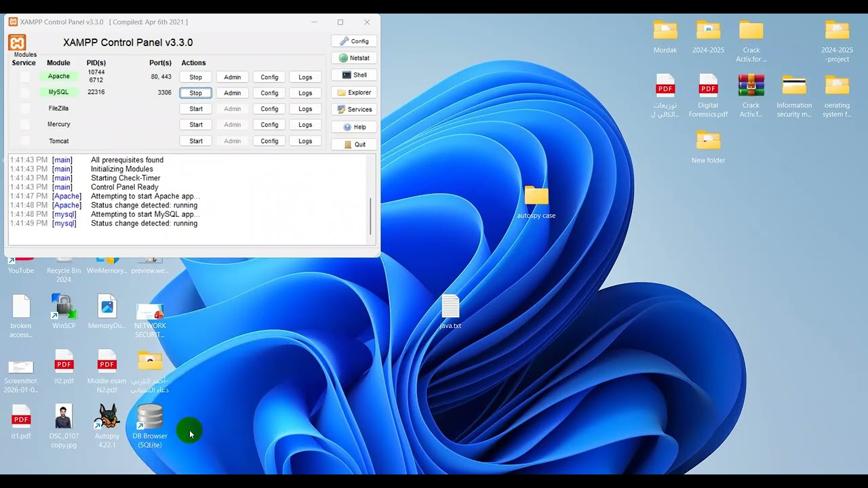The height and width of the screenshot is (488, 868).
Task: View Tomcat Logs
Action: (305, 141)
